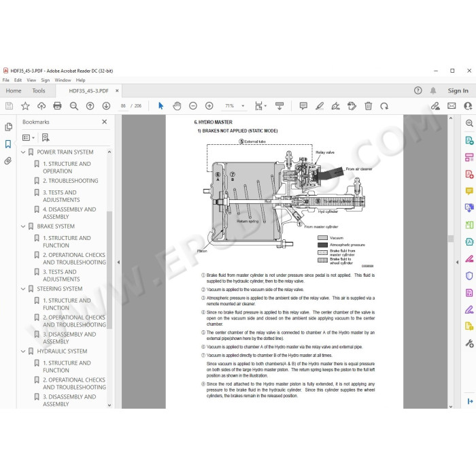The image size is (476, 476).
Task: Go to next page arrow
Action: 106,105
